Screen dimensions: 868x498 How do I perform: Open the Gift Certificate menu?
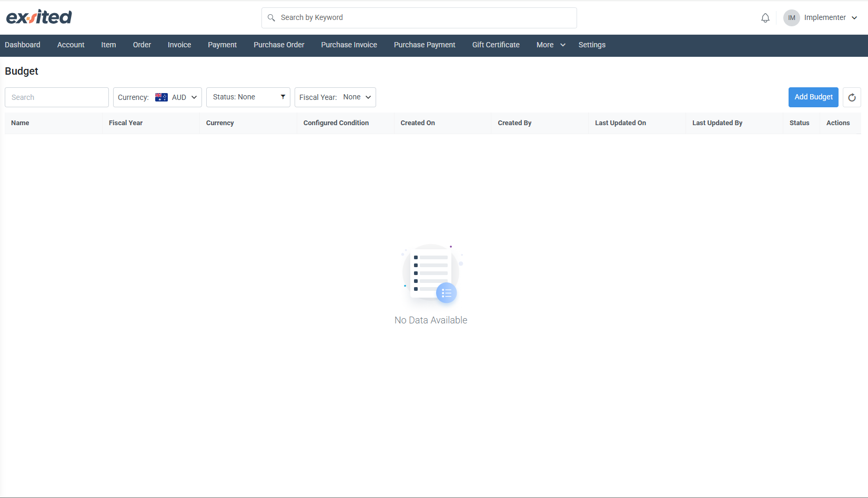point(496,45)
